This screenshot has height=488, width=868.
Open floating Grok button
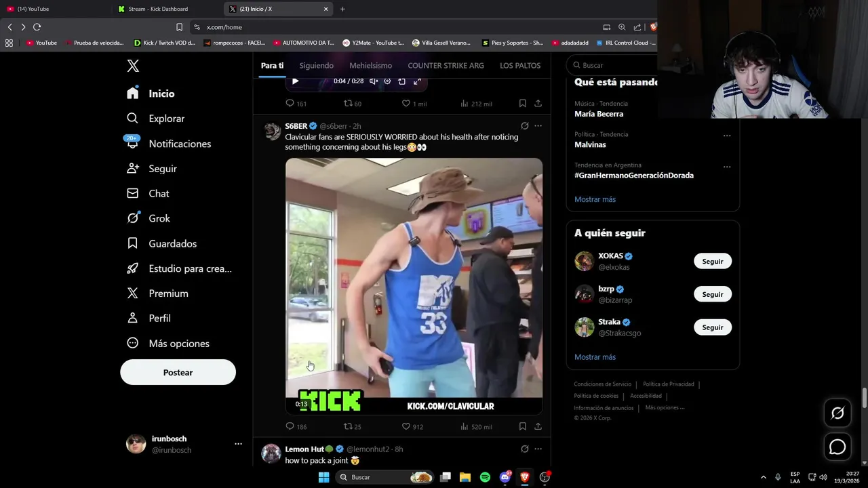pos(837,413)
